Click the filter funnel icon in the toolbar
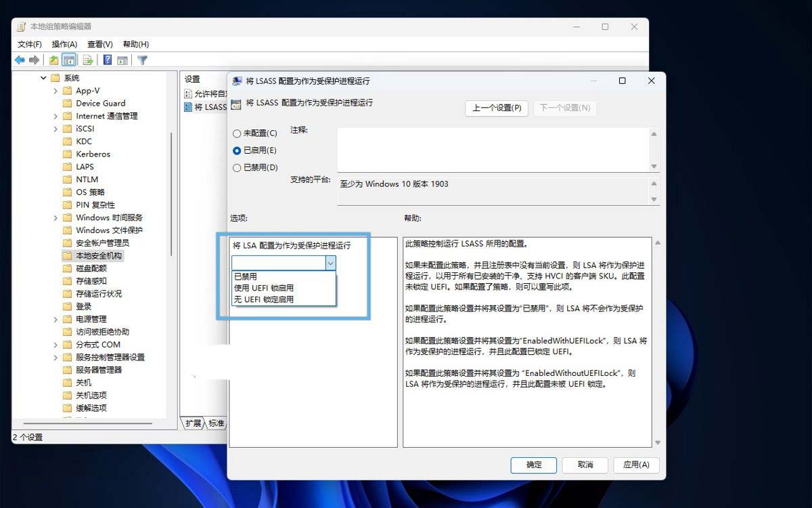 [x=142, y=60]
